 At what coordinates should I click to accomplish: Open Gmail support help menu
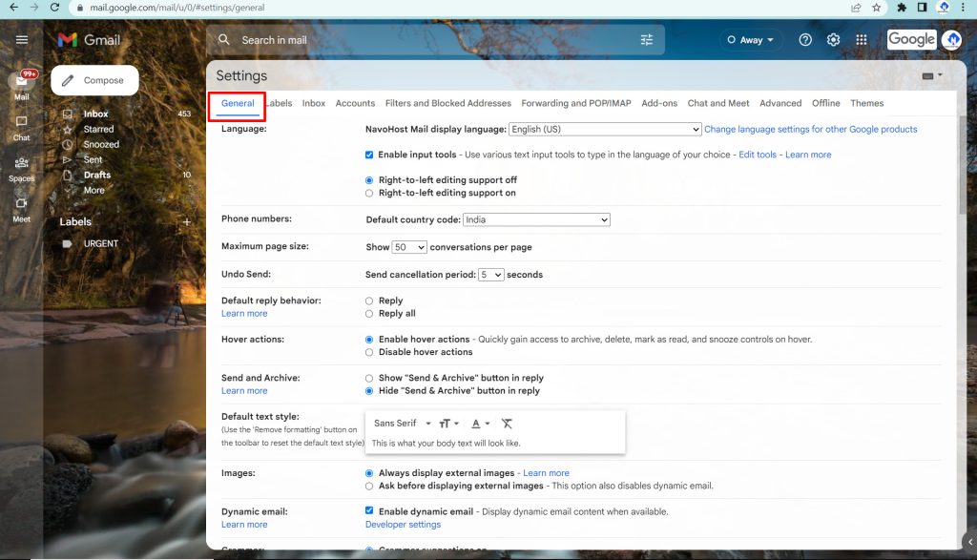(804, 39)
